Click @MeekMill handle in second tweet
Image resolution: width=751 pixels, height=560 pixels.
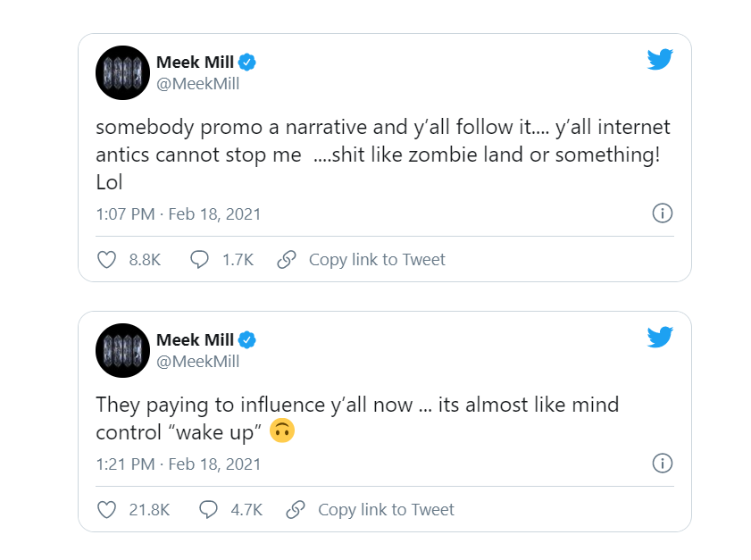tap(197, 362)
